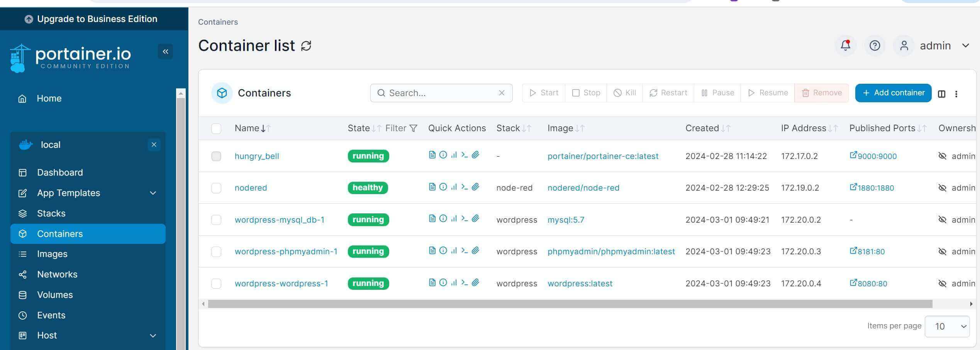Click horizontal scrollbar under container table

tap(570, 304)
